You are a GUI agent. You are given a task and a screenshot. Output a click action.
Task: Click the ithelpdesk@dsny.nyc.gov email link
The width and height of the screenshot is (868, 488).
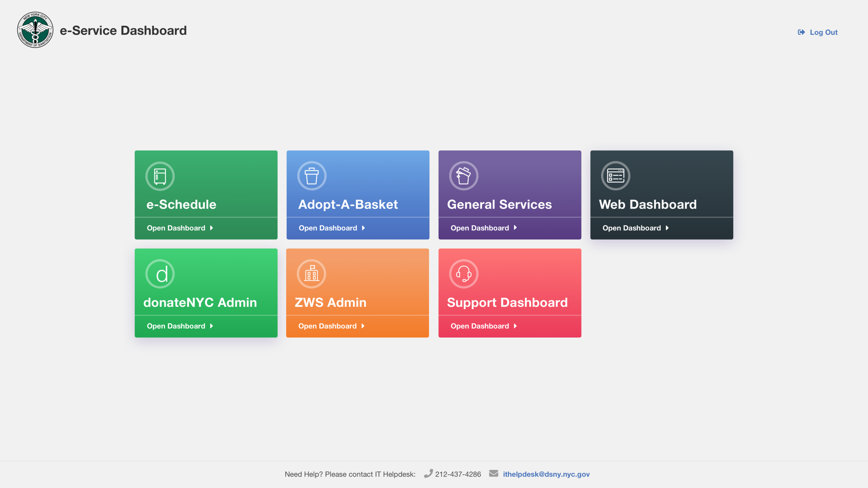click(x=546, y=474)
